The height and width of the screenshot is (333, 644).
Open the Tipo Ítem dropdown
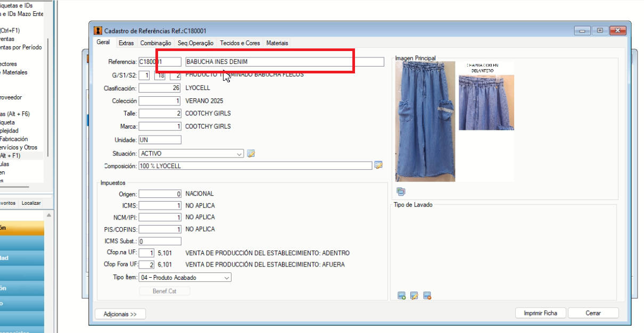pyautogui.click(x=185, y=277)
